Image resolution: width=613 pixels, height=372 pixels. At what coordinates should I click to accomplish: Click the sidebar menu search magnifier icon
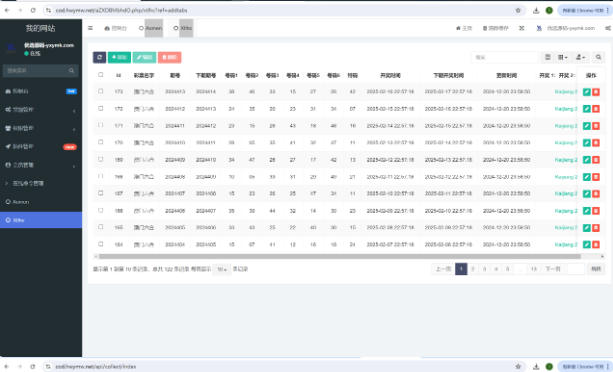72,71
